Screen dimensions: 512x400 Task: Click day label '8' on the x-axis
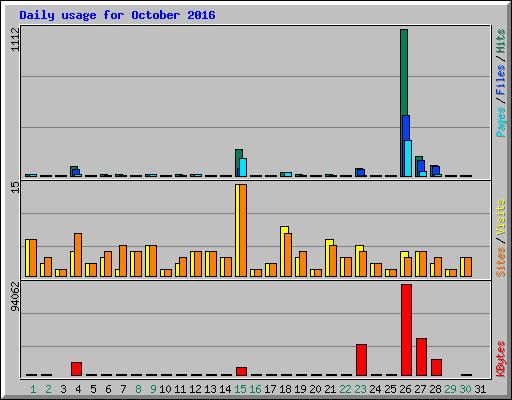click(138, 389)
